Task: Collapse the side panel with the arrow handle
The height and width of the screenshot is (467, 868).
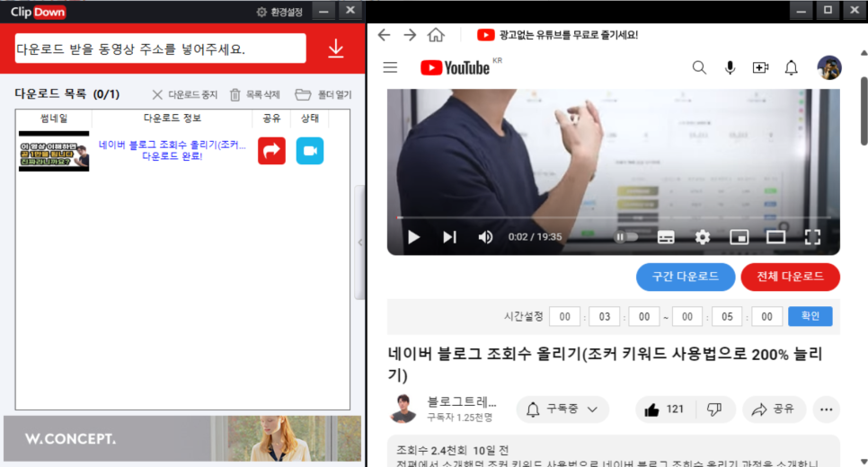Action: (x=359, y=242)
